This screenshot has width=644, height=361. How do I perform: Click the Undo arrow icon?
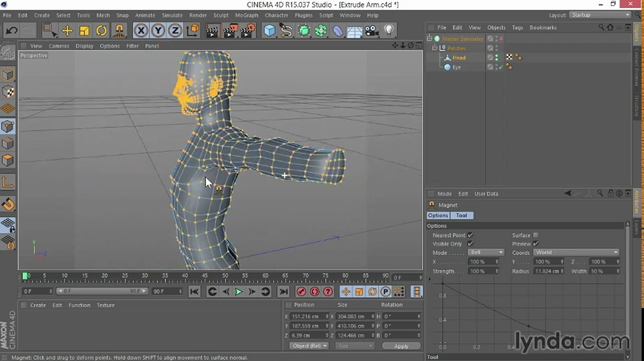(x=12, y=30)
